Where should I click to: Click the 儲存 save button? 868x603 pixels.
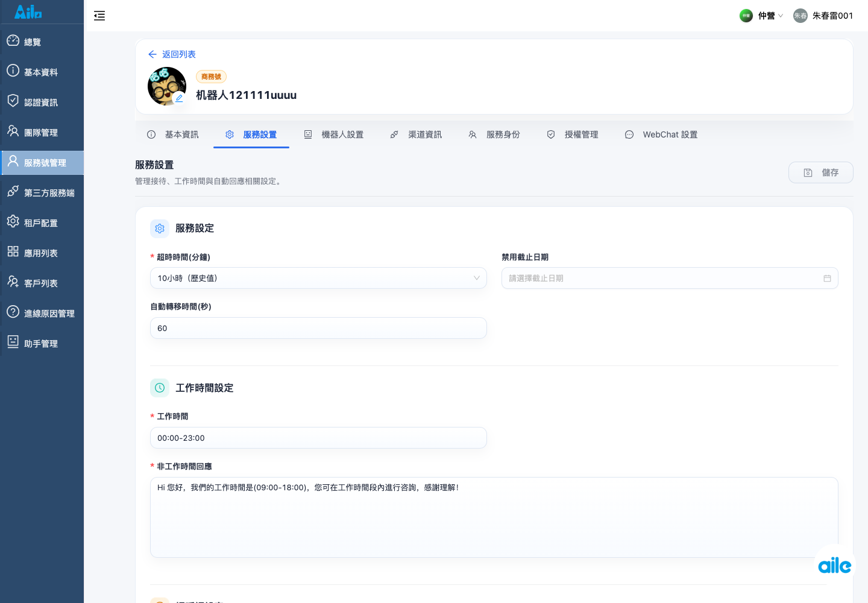click(x=821, y=172)
